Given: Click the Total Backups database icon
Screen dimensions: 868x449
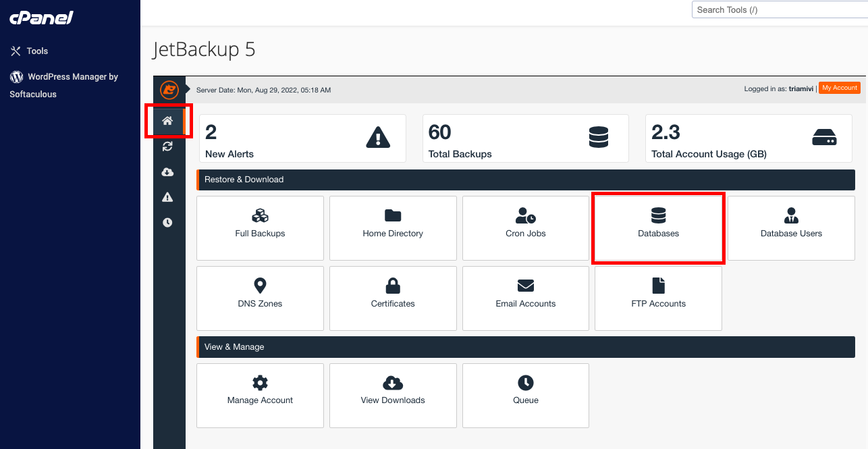Looking at the screenshot, I should [x=599, y=138].
